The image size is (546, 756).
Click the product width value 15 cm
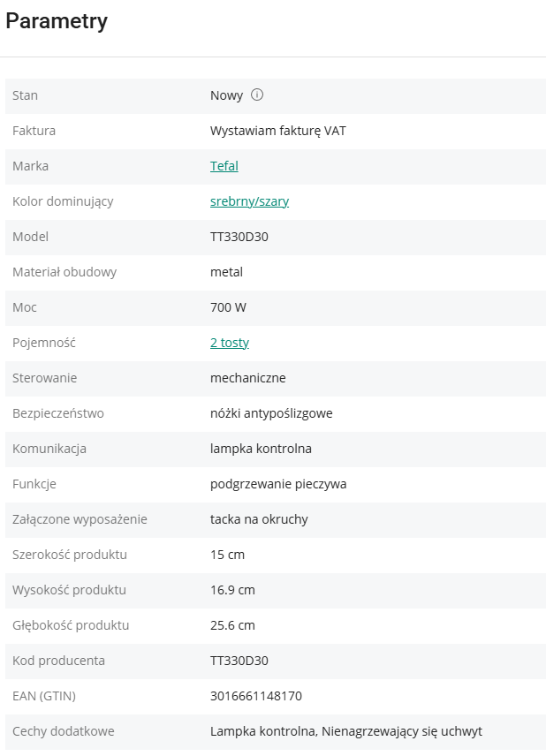(227, 555)
